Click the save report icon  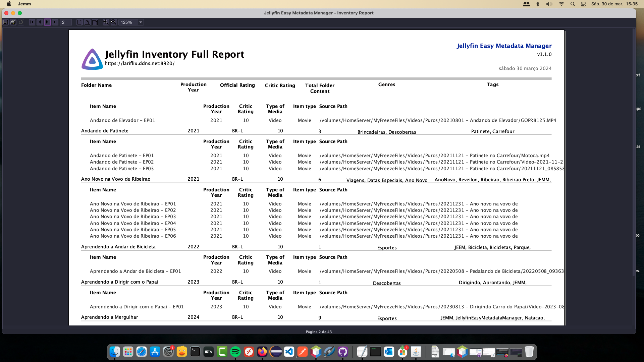coord(5,22)
